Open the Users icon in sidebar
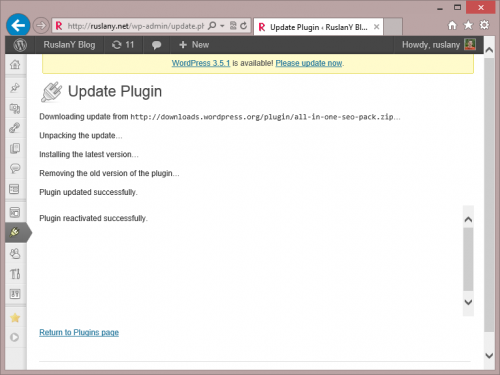500x375 pixels. click(x=15, y=254)
